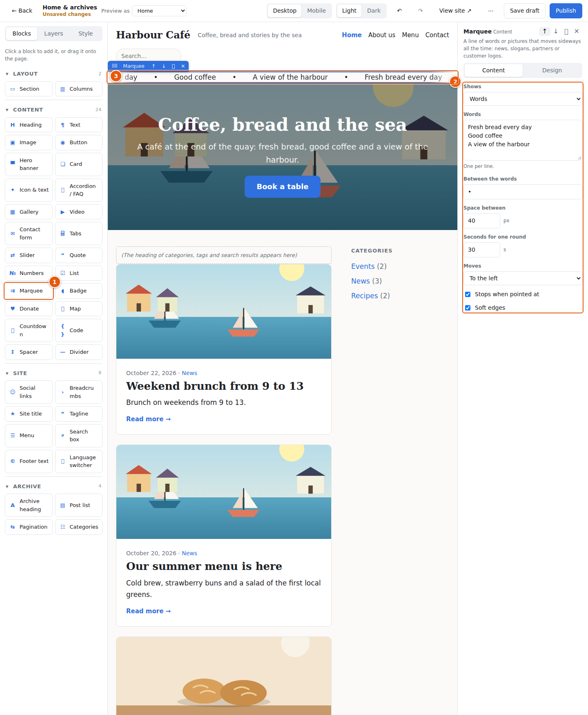The height and width of the screenshot is (715, 588).
Task: Click up arrow in Marquee settings panel header
Action: point(544,31)
